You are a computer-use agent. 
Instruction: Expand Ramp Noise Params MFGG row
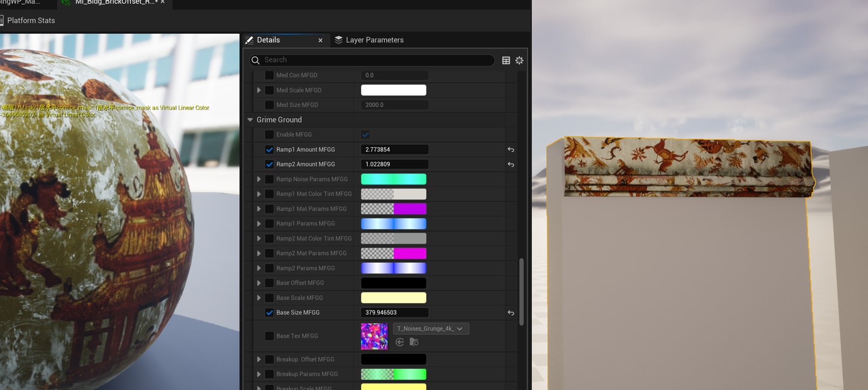tap(259, 180)
